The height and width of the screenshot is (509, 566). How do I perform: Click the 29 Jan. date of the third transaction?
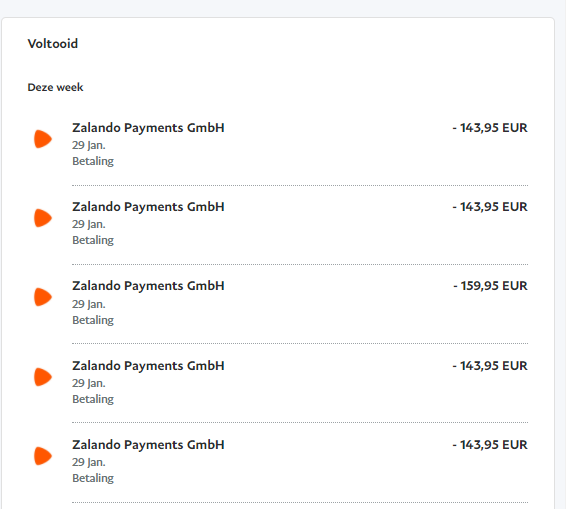click(89, 304)
